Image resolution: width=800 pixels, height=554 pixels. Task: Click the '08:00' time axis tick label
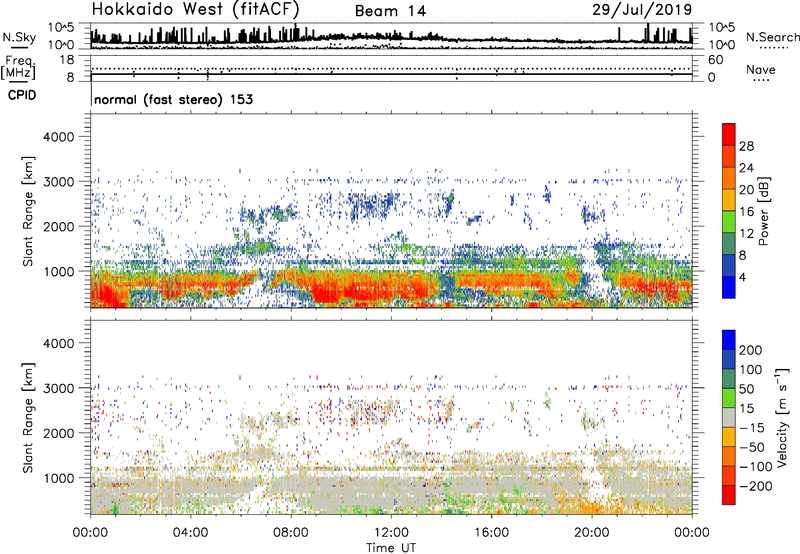pos(291,533)
